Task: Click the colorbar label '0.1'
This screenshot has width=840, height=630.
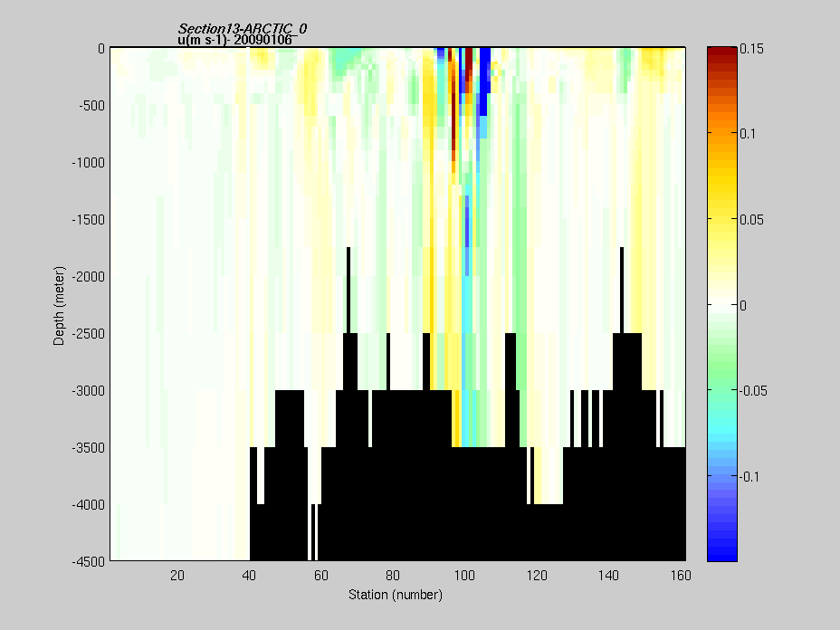Action: [x=748, y=134]
